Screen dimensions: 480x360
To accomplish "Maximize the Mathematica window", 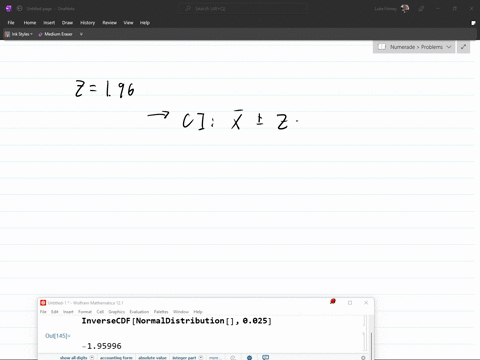I will (x=350, y=303).
